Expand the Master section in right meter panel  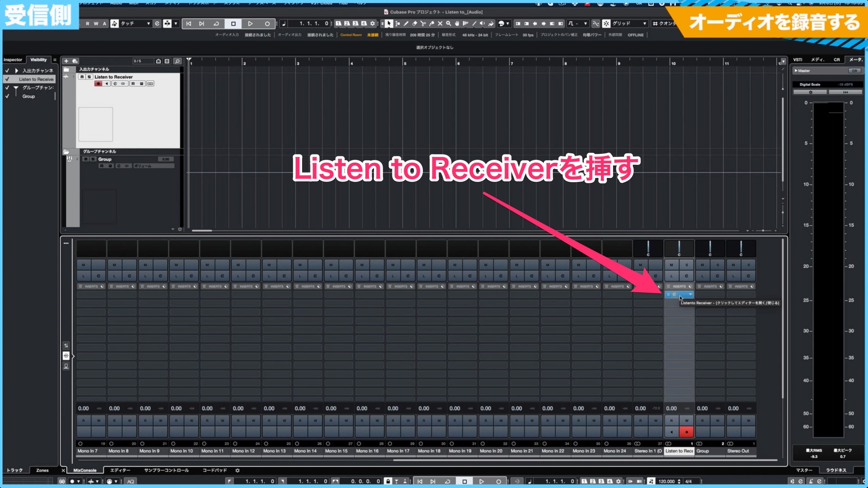pyautogui.click(x=796, y=71)
